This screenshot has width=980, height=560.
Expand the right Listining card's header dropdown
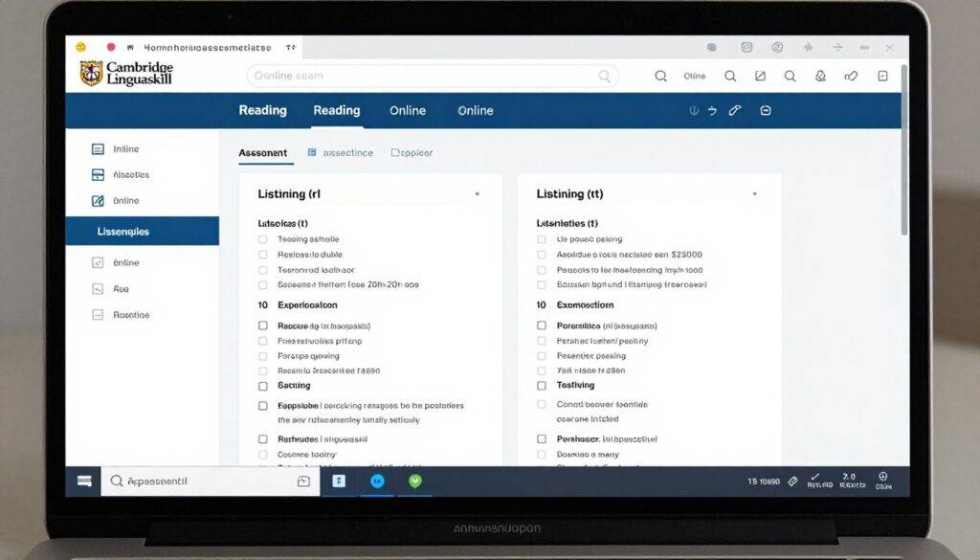[x=754, y=194]
